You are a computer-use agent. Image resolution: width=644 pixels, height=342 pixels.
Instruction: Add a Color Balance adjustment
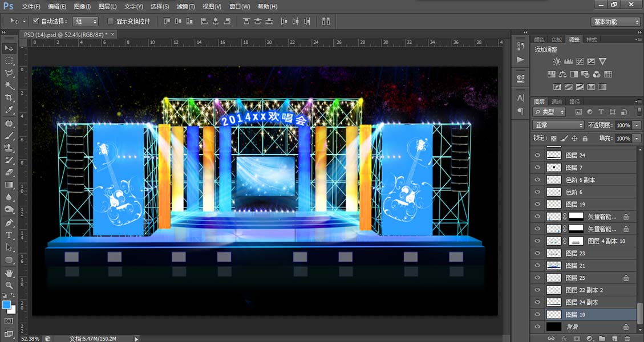pyautogui.click(x=562, y=74)
